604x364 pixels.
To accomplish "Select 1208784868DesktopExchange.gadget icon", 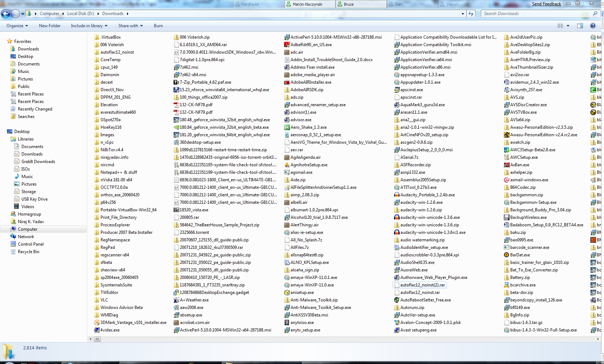I will click(x=176, y=292).
